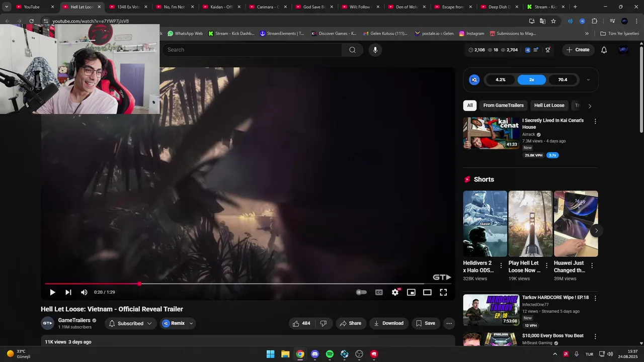Click the Download button

tap(388, 323)
